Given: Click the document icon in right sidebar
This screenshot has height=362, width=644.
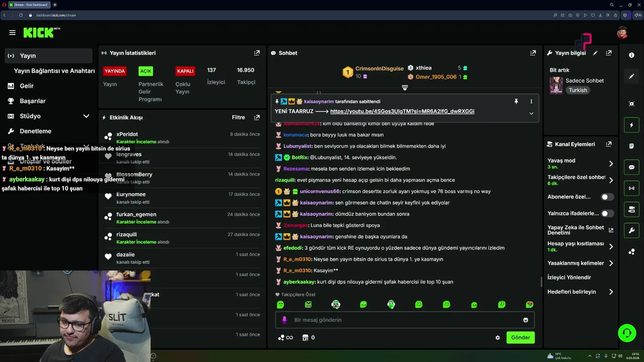Looking at the screenshot, I should point(631,146).
